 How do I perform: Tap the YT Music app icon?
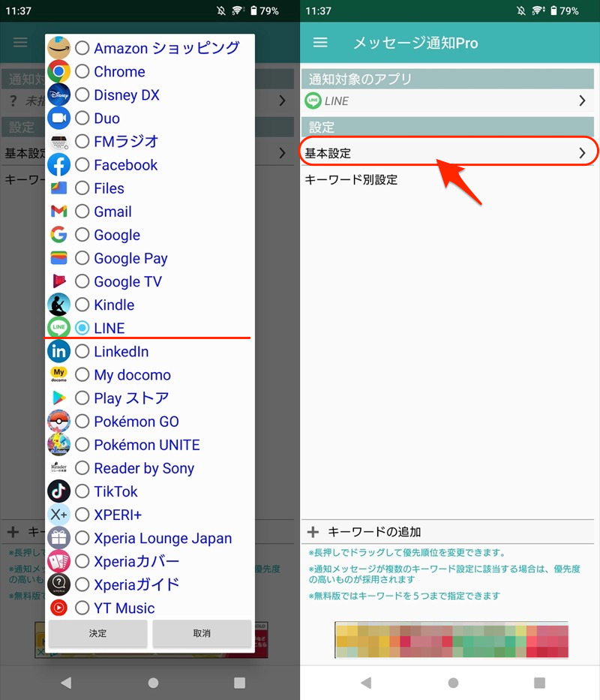pos(58,608)
